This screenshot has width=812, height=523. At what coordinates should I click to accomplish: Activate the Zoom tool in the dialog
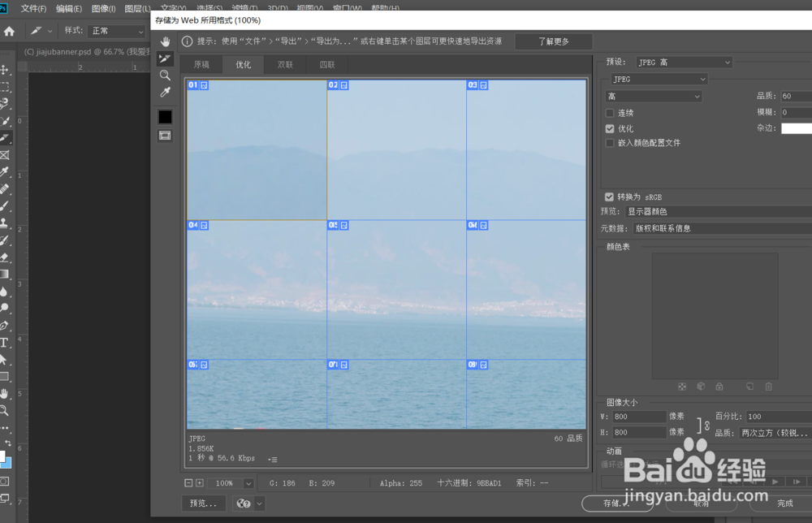165,75
